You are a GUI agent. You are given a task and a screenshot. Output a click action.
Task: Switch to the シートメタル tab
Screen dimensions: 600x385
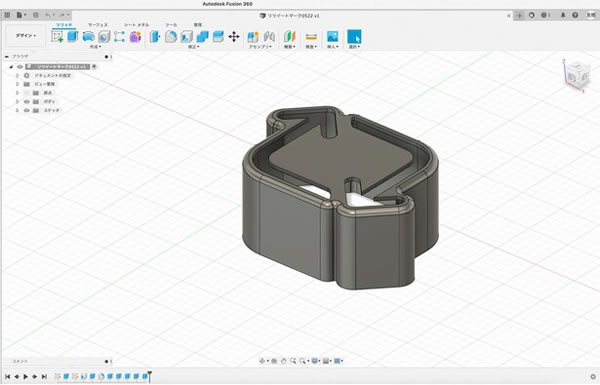(137, 24)
